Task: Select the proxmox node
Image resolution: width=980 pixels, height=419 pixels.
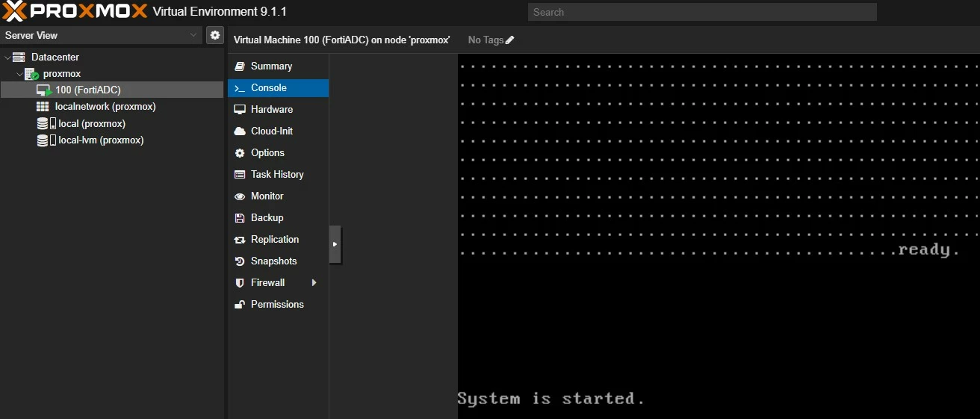Action: pyautogui.click(x=62, y=74)
